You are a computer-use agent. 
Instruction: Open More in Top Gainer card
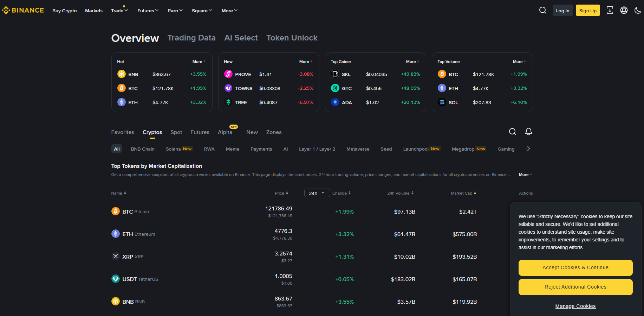(412, 62)
